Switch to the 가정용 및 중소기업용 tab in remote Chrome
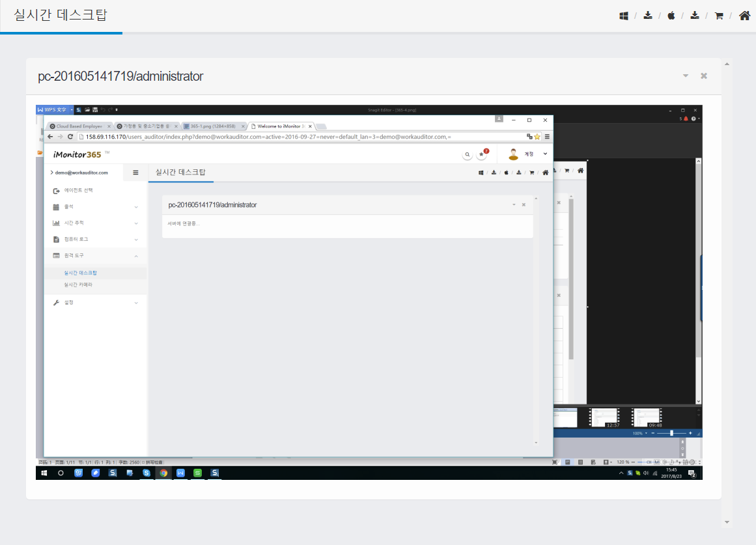The height and width of the screenshot is (545, 756). [146, 126]
